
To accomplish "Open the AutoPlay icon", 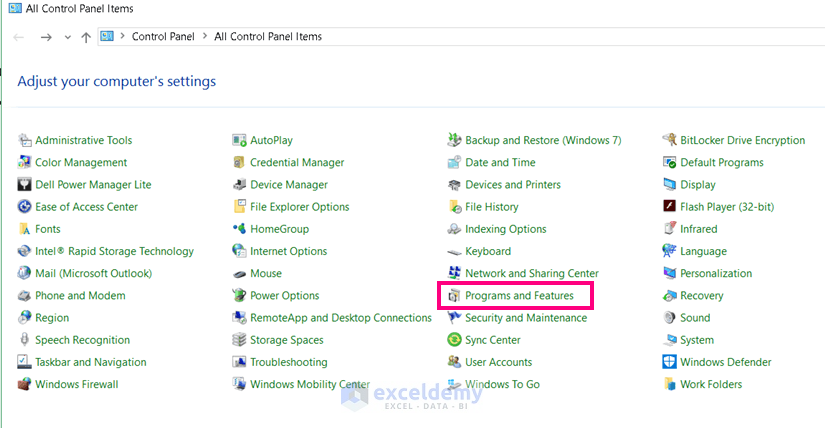I will tap(239, 140).
